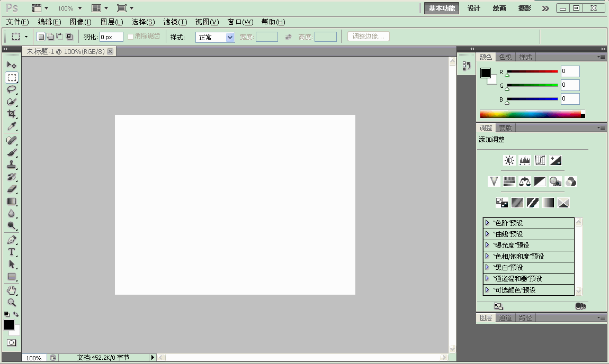Select the Rectangular Marquee tool
The width and height of the screenshot is (609, 364).
(x=12, y=78)
